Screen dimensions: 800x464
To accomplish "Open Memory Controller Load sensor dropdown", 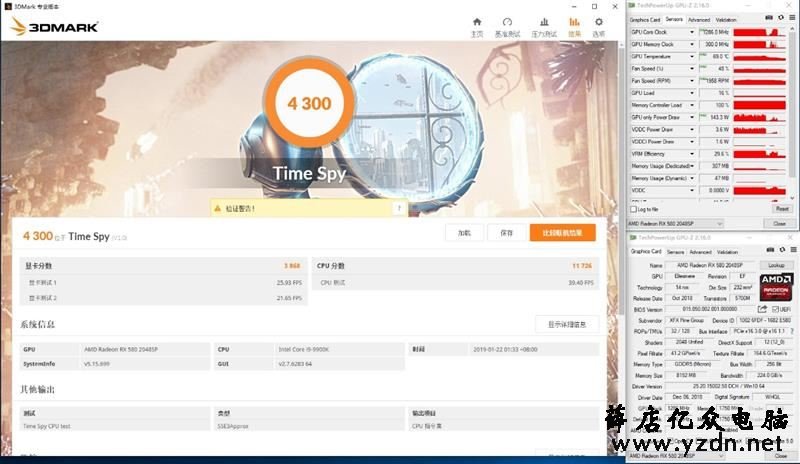I will pos(692,105).
